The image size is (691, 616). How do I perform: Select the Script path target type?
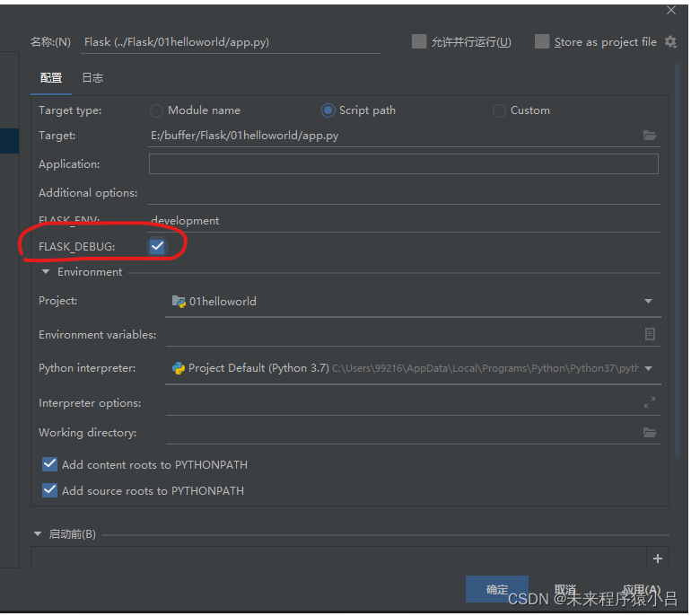(328, 110)
